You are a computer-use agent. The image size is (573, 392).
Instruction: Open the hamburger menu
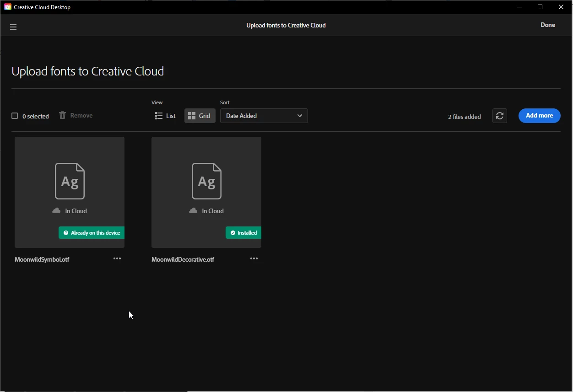click(13, 27)
